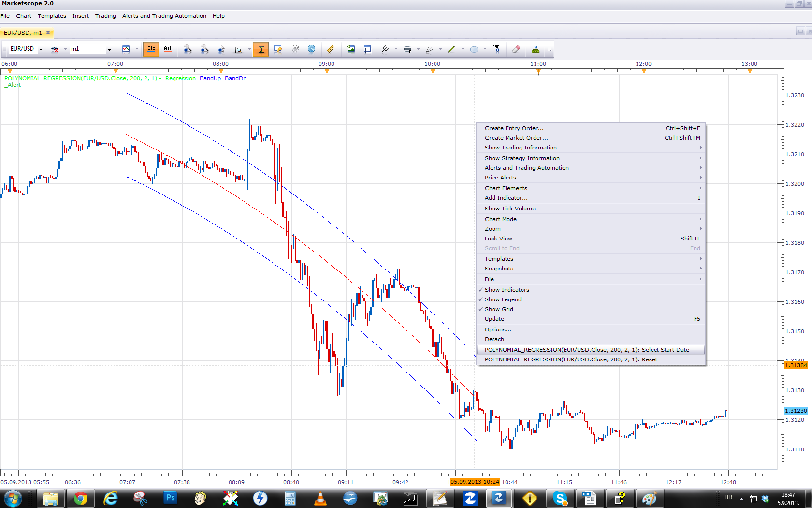Viewport: 812px width, 508px height.
Task: Select the ellipse shape tool
Action: (474, 49)
